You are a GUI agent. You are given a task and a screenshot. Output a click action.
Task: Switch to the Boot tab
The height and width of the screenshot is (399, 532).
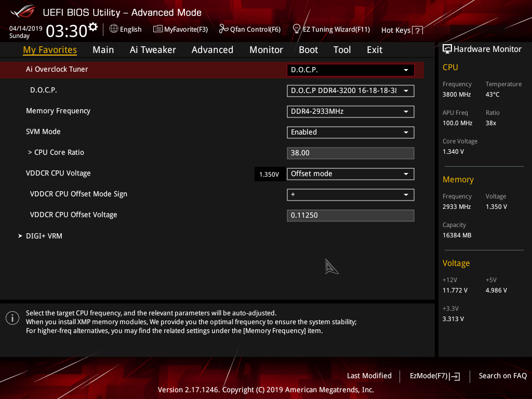coord(308,50)
